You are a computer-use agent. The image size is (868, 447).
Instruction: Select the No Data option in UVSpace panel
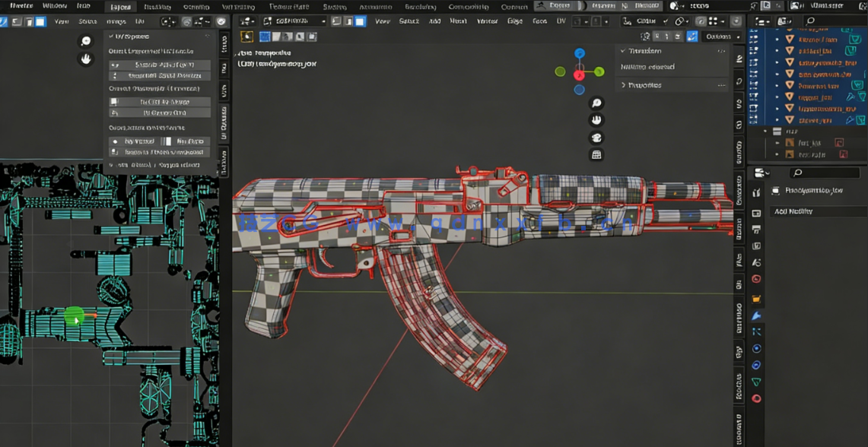point(192,141)
